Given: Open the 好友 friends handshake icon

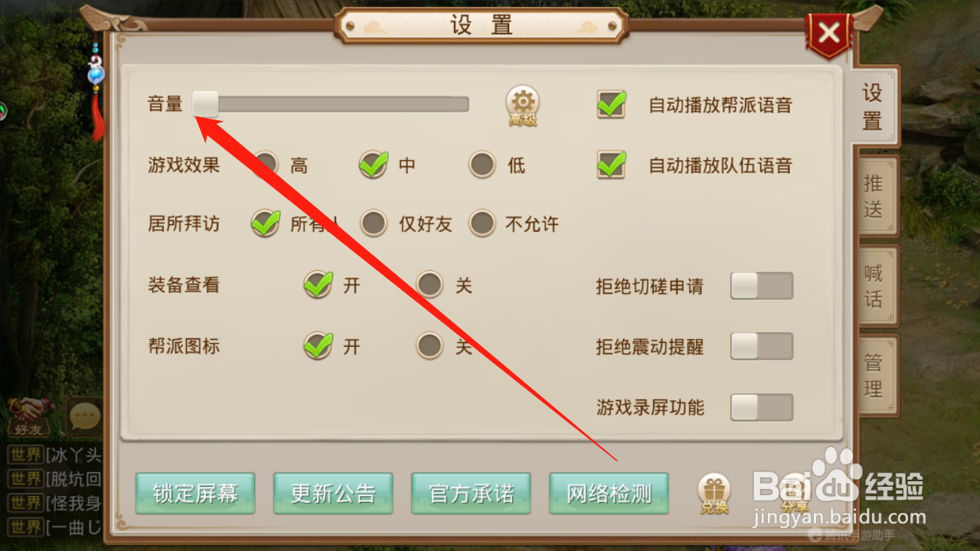Looking at the screenshot, I should pyautogui.click(x=29, y=416).
